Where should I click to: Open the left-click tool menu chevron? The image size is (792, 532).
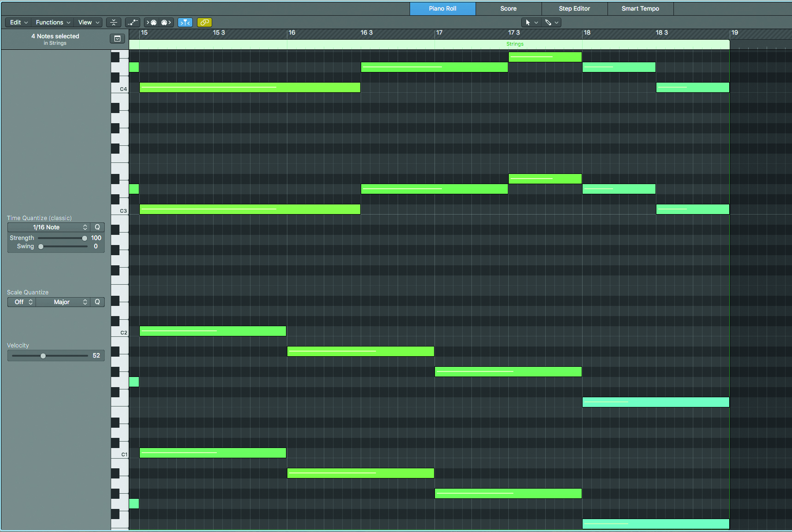[x=536, y=22]
